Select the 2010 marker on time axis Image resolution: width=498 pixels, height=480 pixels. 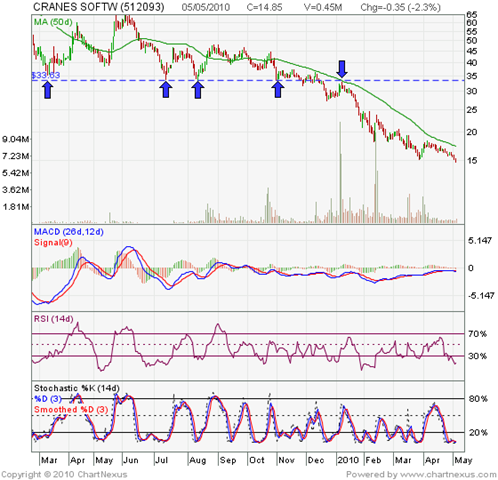click(348, 460)
